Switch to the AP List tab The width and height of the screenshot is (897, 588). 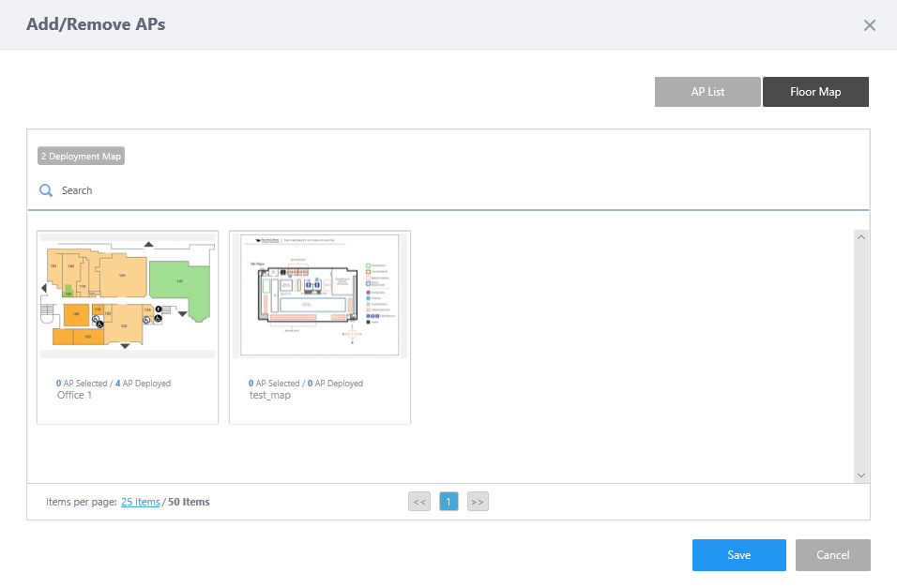click(707, 92)
